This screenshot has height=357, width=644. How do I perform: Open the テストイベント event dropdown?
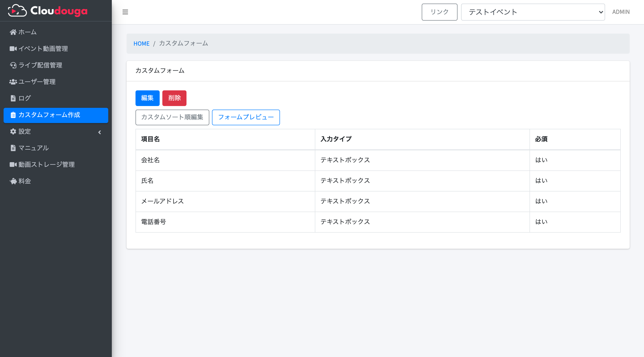click(x=533, y=12)
